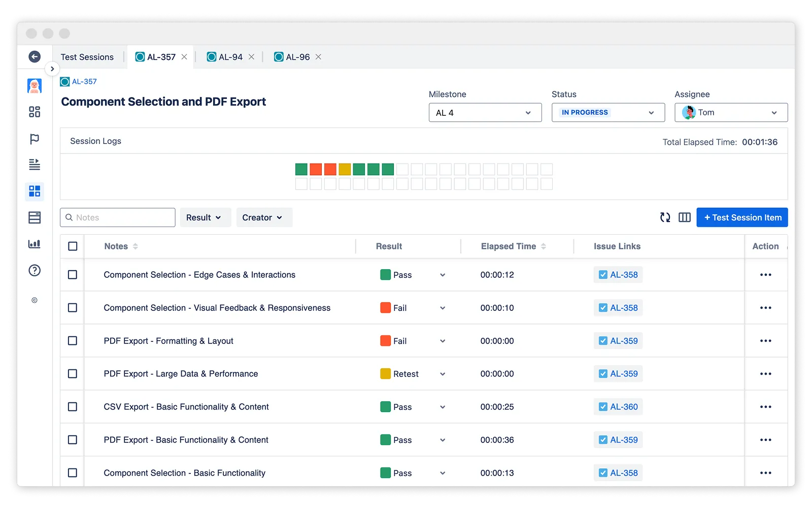Open the bar chart reports icon
The height and width of the screenshot is (508, 812).
click(x=35, y=244)
